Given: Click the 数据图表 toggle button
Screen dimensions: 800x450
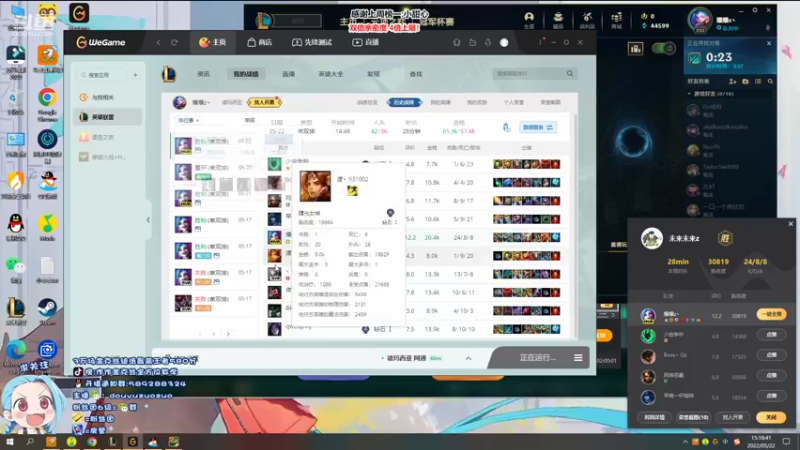Looking at the screenshot, I should click(x=538, y=127).
